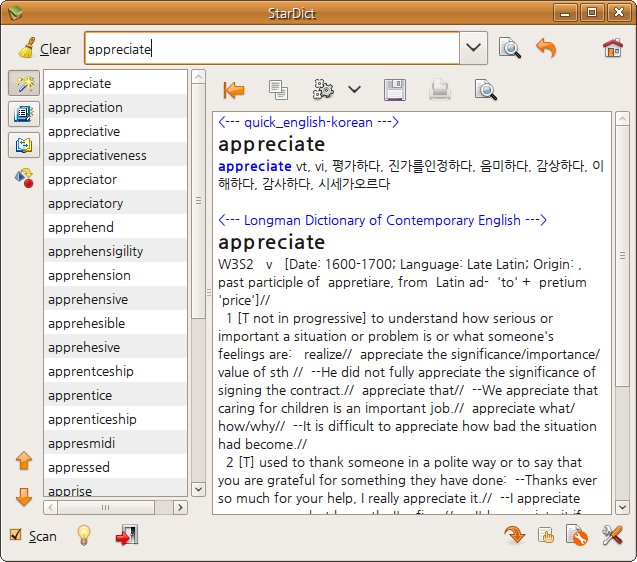Click the orange go-back arrow icon
Screen dimensions: 637x562
tap(546, 48)
